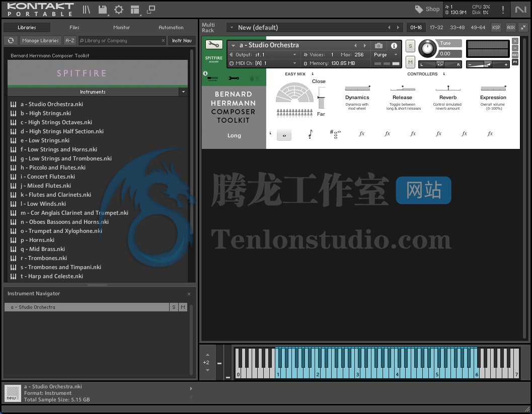
Task: Shift keyboard octave up arrow
Action: click(207, 355)
